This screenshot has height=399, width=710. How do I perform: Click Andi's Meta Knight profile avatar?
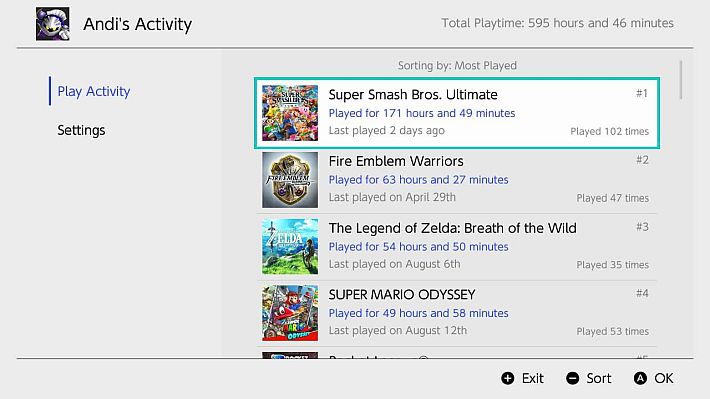coord(53,24)
